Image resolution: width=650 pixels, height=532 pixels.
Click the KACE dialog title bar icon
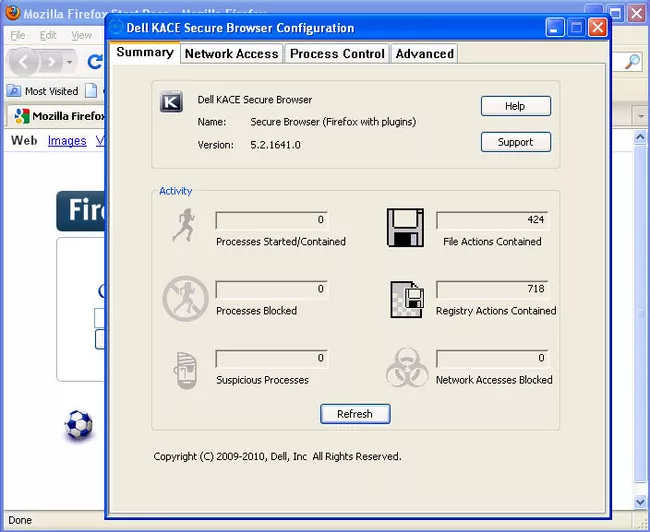(x=116, y=27)
